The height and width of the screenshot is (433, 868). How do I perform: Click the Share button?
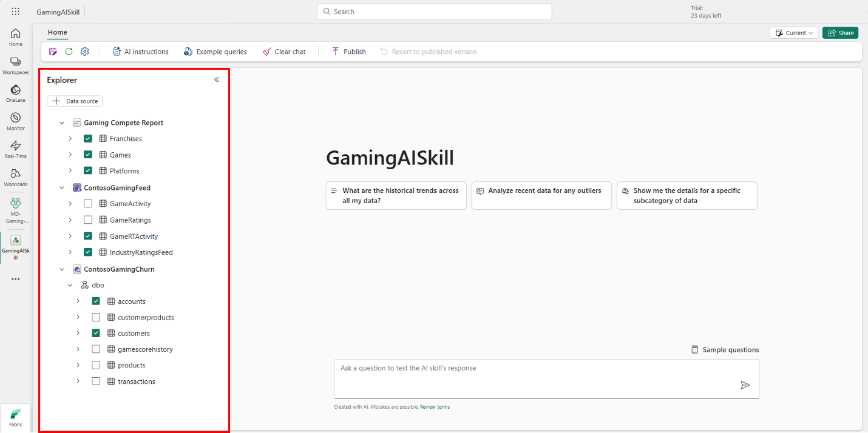(840, 33)
